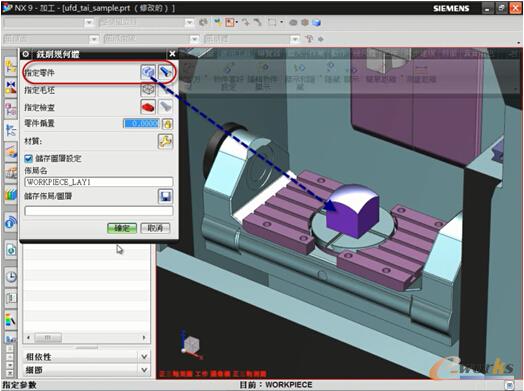
Task: Click the green 確定 button
Action: click(x=122, y=228)
